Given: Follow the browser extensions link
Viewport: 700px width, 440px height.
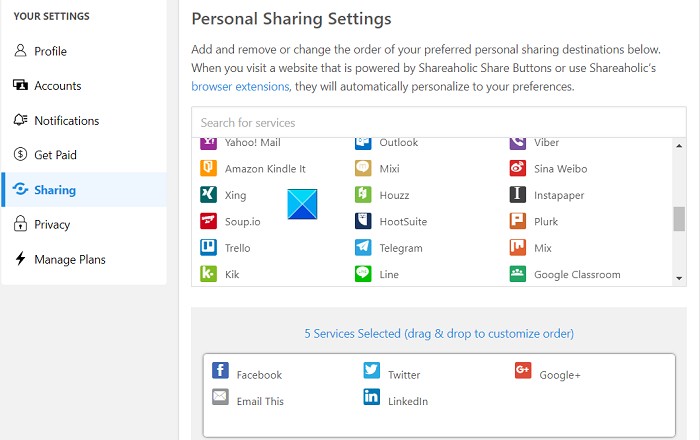Looking at the screenshot, I should 240,87.
